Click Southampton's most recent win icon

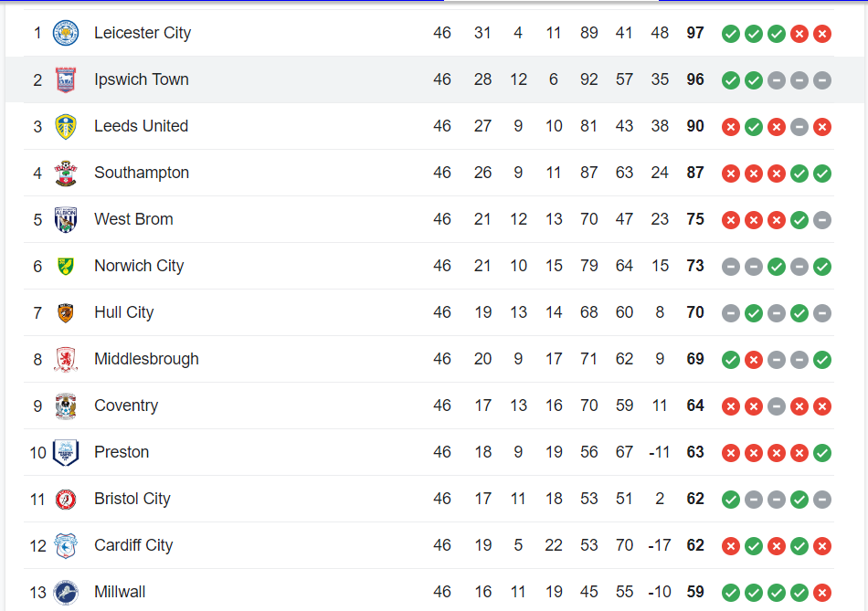pos(822,174)
